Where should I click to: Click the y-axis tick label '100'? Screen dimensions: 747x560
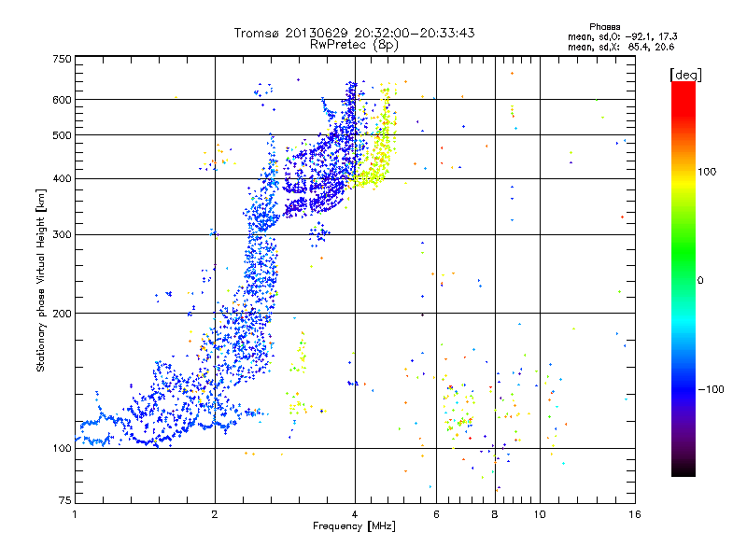[x=62, y=448]
